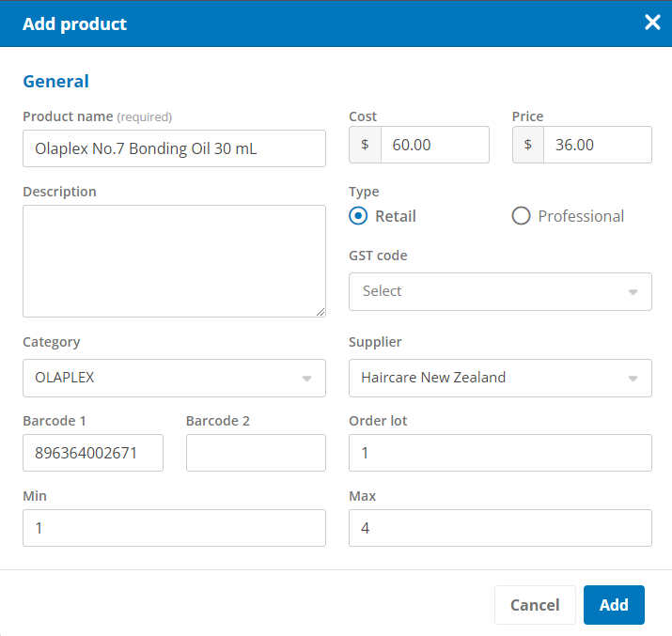Viewport: 672px width, 636px height.
Task: Click the dollar sign beside Price
Action: (528, 145)
